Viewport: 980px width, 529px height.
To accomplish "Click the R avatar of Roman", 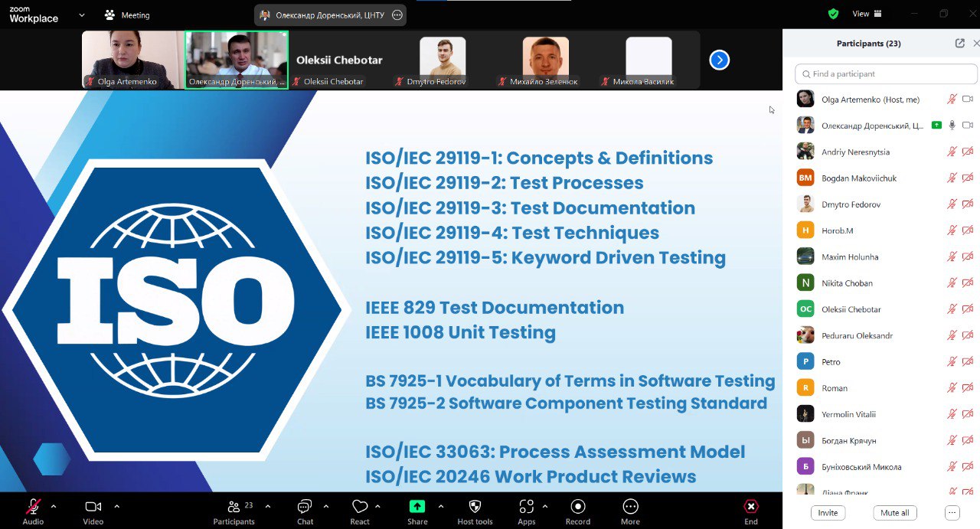I will tap(805, 388).
